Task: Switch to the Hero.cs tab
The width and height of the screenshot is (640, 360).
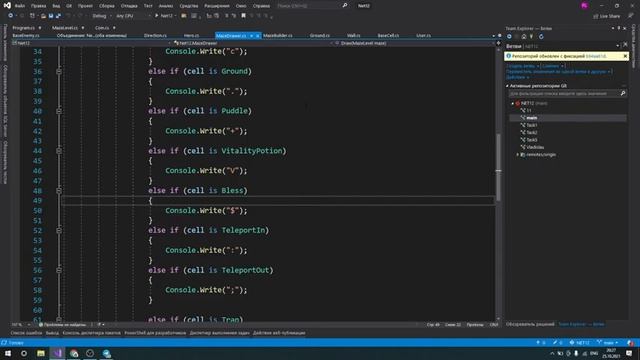Action: pyautogui.click(x=191, y=36)
